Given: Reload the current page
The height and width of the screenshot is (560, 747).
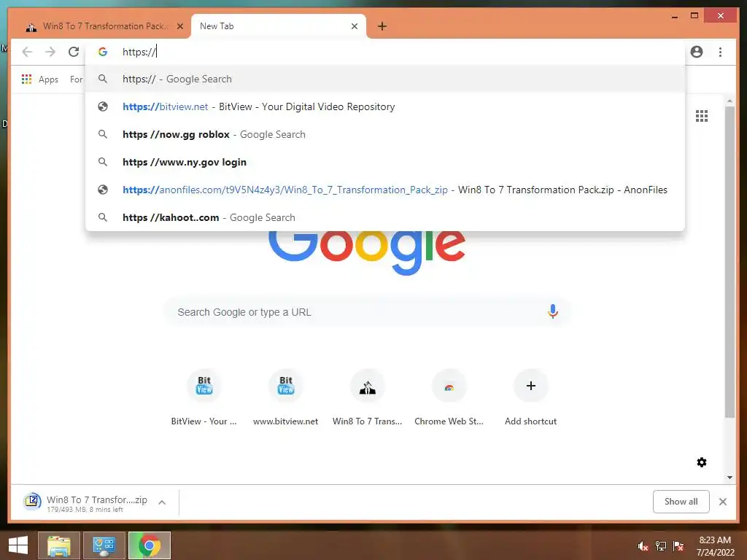Looking at the screenshot, I should [74, 52].
